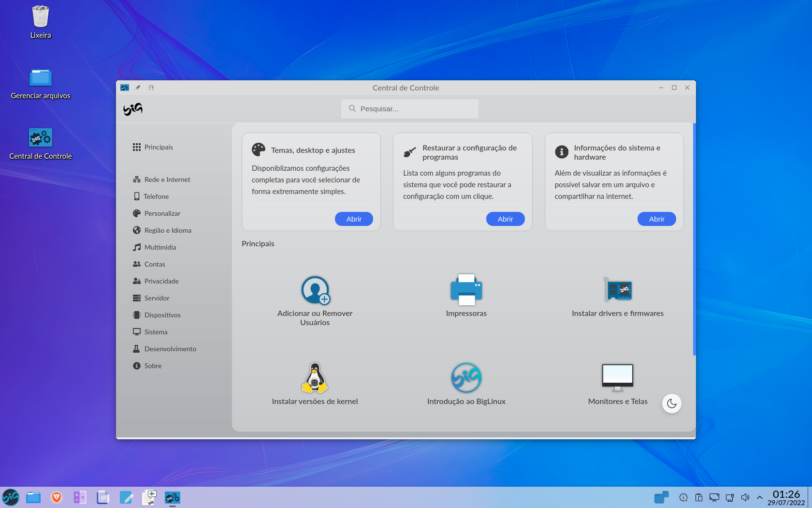Open the file manager from the taskbar

33,497
